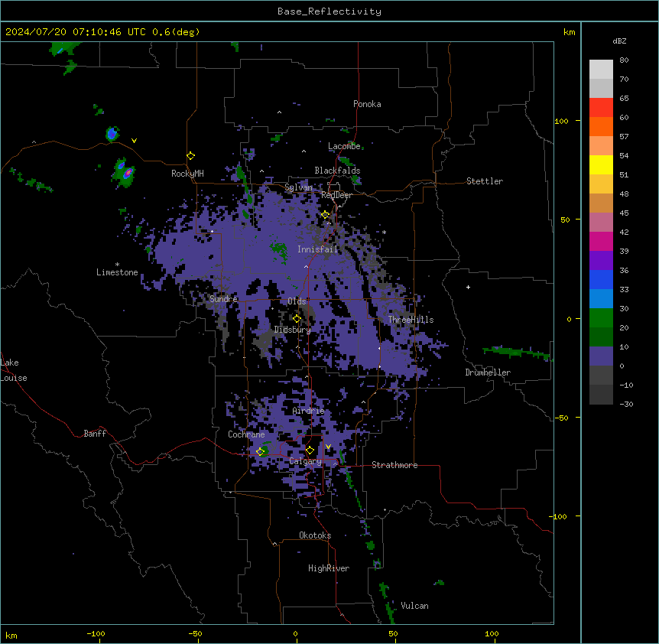Click the ThreeHills label

coord(411,320)
